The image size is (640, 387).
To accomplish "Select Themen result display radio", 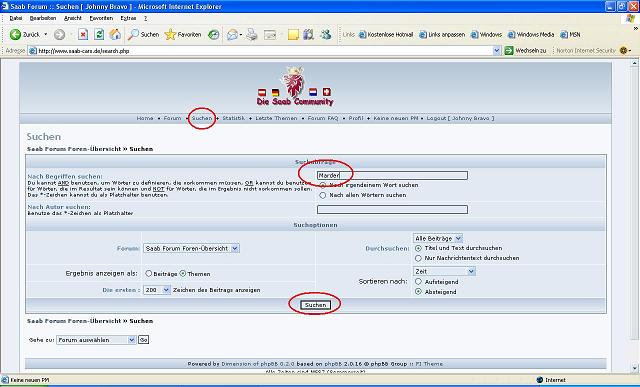I will click(183, 274).
